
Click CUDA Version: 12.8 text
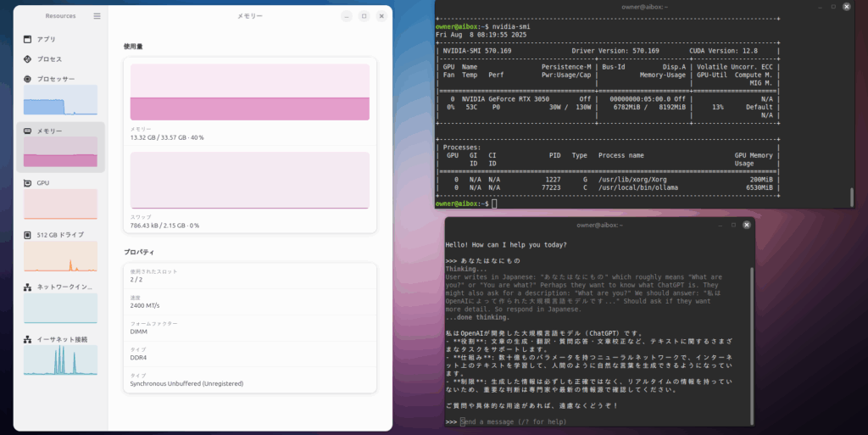[x=723, y=51]
